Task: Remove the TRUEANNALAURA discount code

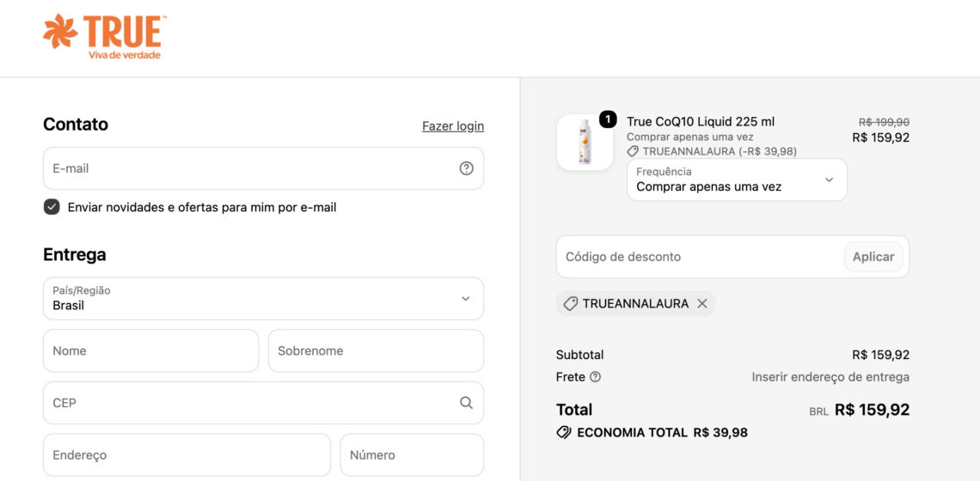Action: click(701, 303)
